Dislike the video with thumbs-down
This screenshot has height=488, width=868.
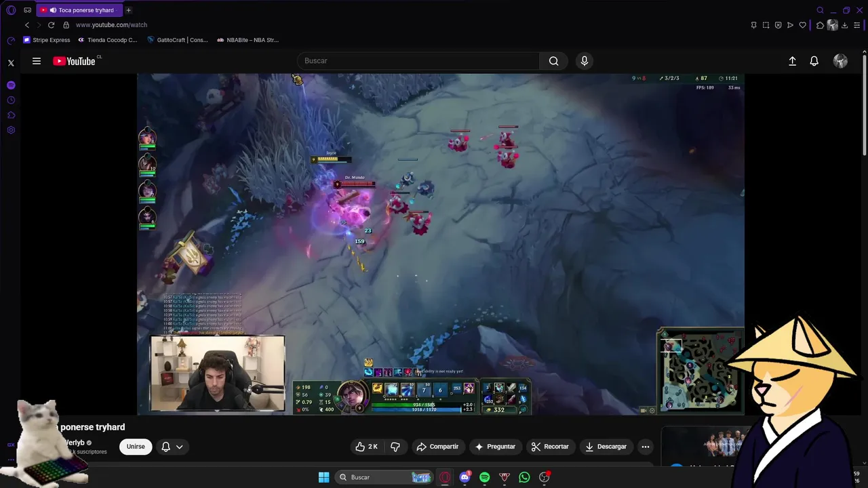(x=395, y=447)
